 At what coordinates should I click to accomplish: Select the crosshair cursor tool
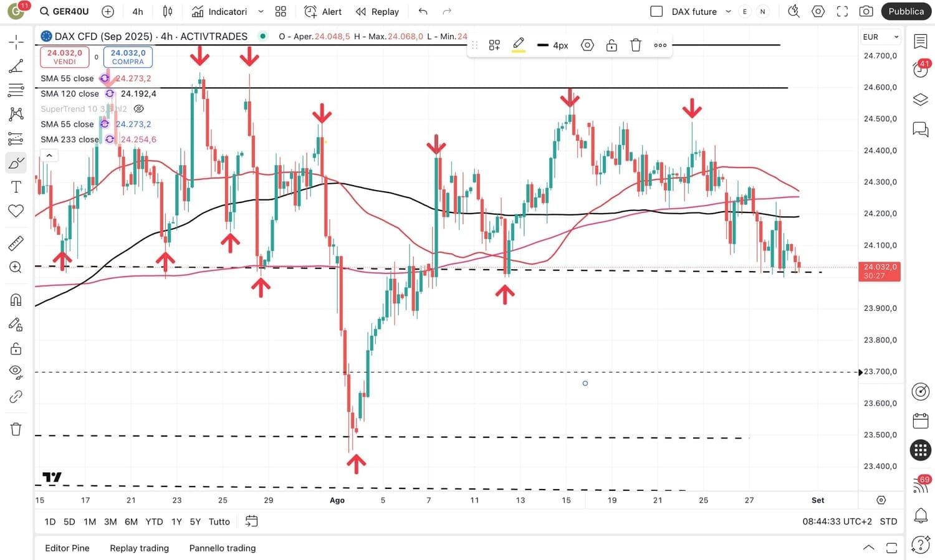[16, 42]
